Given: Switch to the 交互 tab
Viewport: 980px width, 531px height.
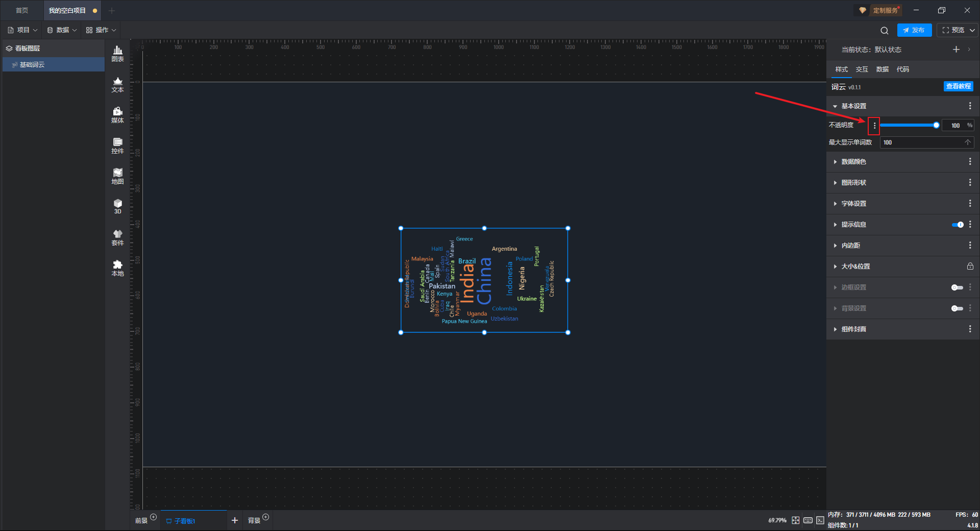Looking at the screenshot, I should point(862,69).
